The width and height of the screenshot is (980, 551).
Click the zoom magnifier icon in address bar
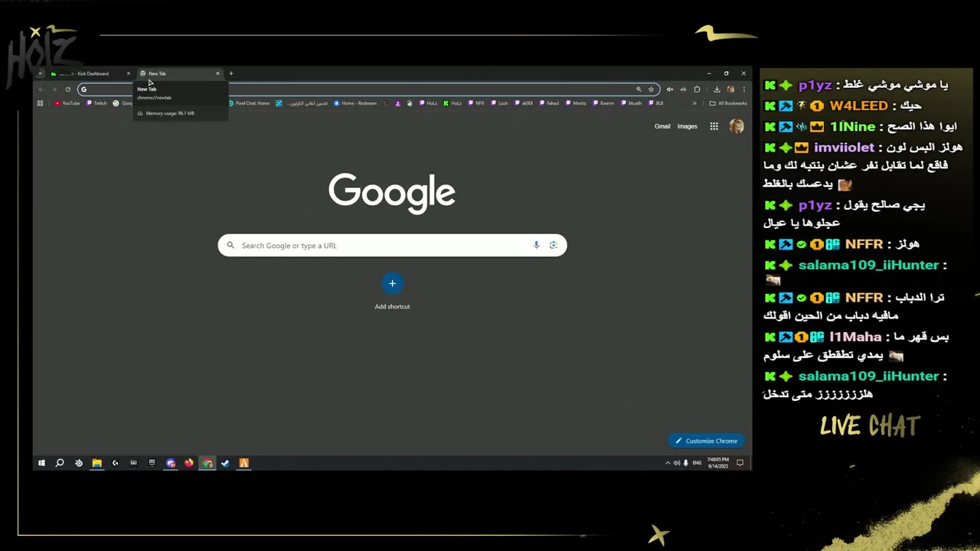[639, 90]
